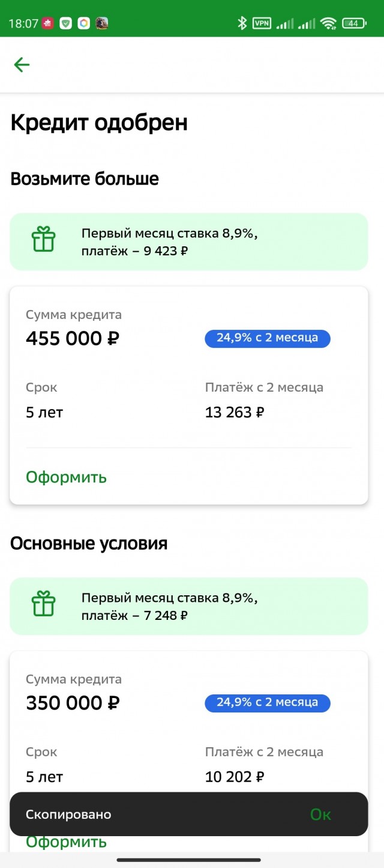Tap the red notification icon beside the clock
The image size is (384, 868).
48,23
